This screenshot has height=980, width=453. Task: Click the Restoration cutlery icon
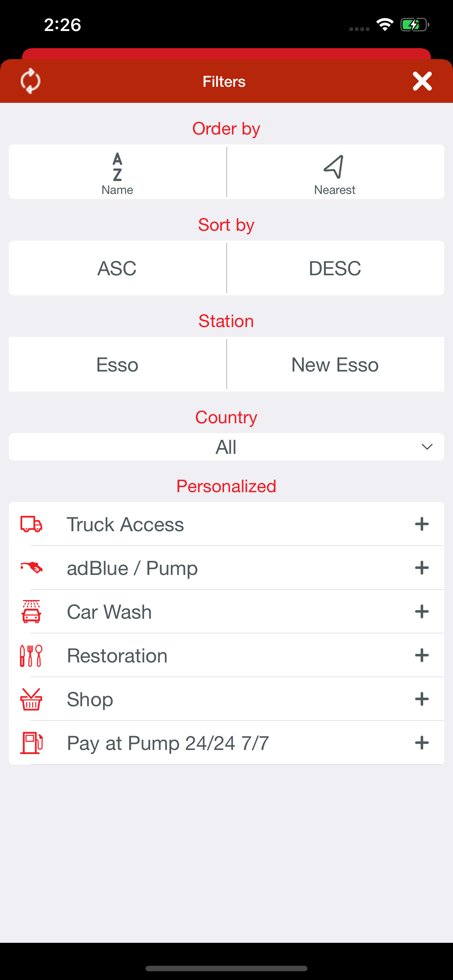[31, 655]
